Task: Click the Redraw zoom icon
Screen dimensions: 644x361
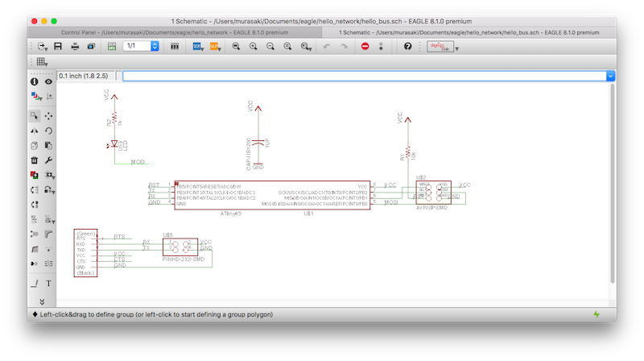Action: [x=287, y=47]
